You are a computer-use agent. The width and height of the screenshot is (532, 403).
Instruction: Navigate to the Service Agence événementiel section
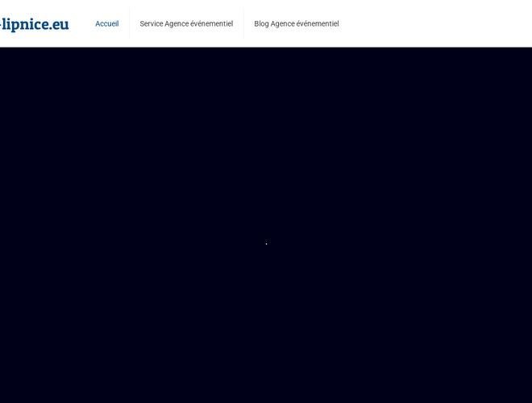(186, 24)
